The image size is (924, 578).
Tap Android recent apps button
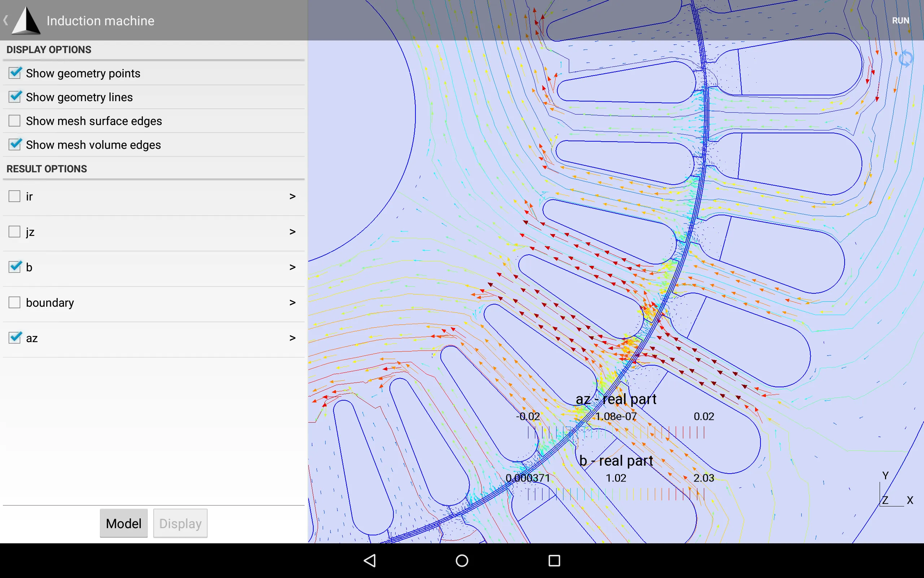(554, 560)
